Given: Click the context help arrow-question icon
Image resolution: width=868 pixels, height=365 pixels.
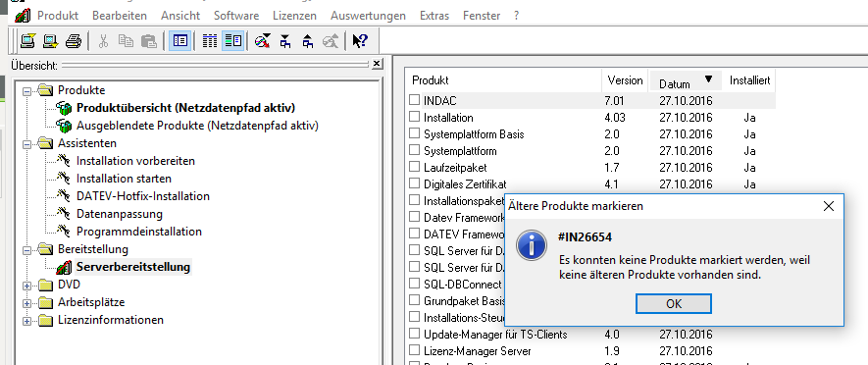Looking at the screenshot, I should [x=360, y=41].
